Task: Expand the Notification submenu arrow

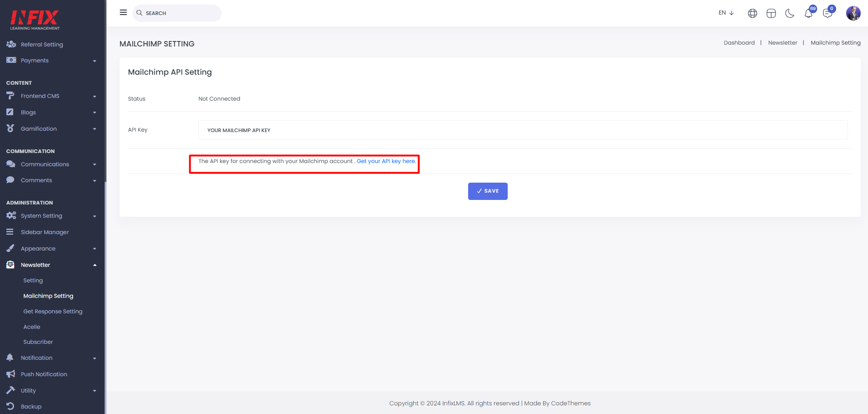Action: 95,358
